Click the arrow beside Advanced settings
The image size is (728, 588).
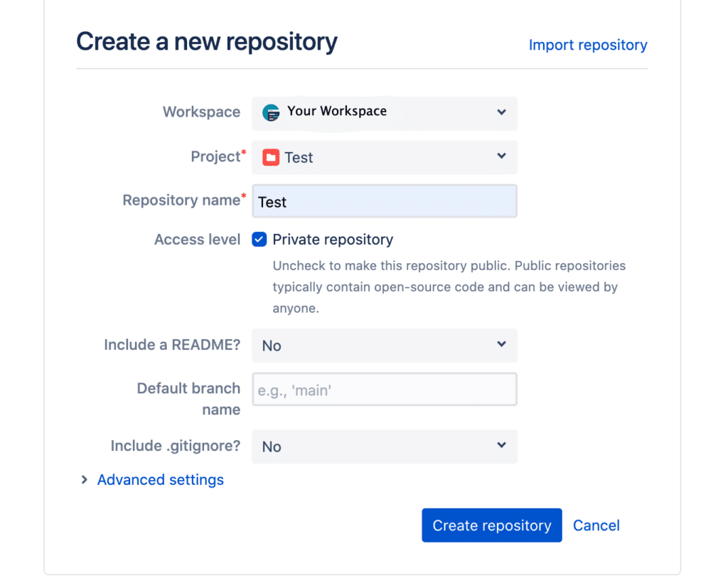pyautogui.click(x=85, y=480)
